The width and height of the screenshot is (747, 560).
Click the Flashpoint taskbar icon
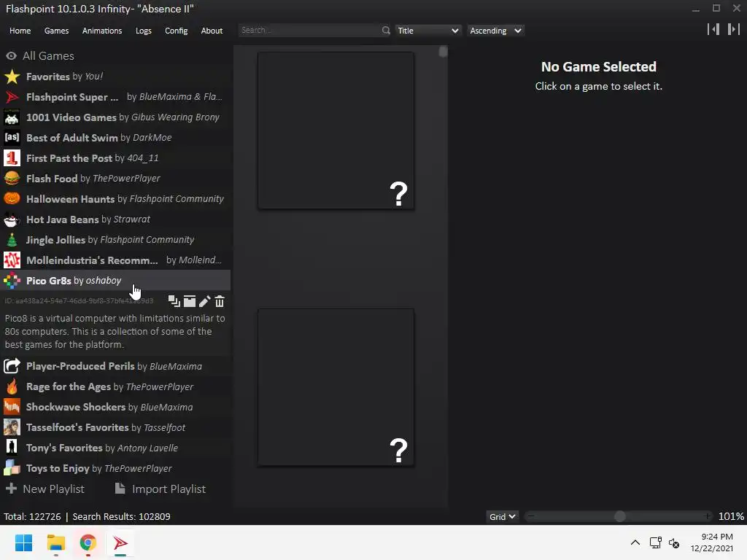coord(120,542)
